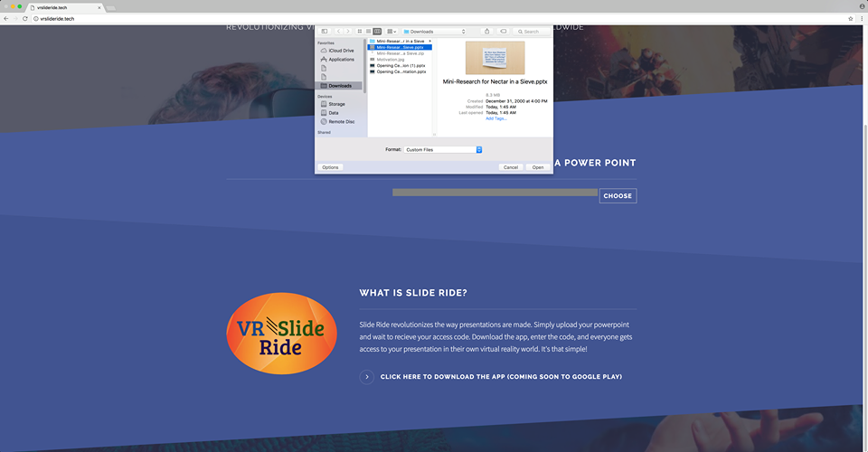The width and height of the screenshot is (868, 452).
Task: Close the vrslideride.tech tab
Action: pyautogui.click(x=99, y=8)
